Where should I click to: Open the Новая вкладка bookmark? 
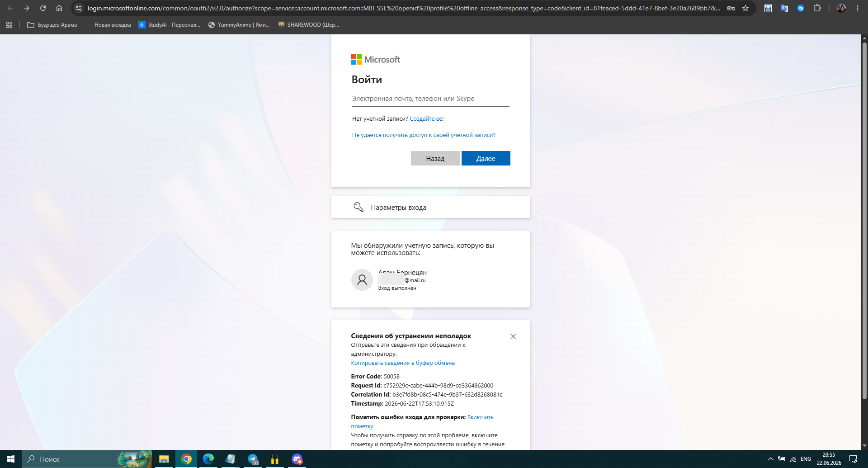point(108,25)
